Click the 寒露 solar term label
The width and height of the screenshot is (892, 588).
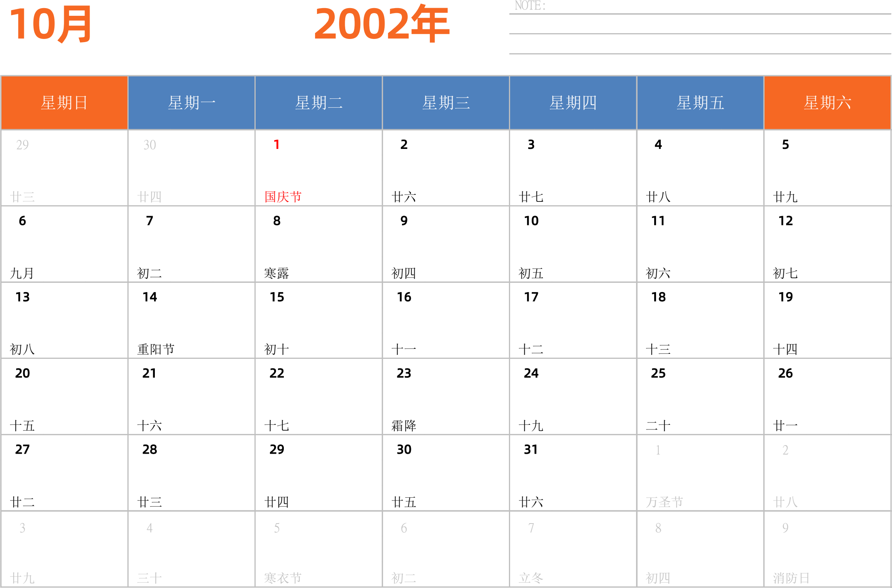(276, 273)
